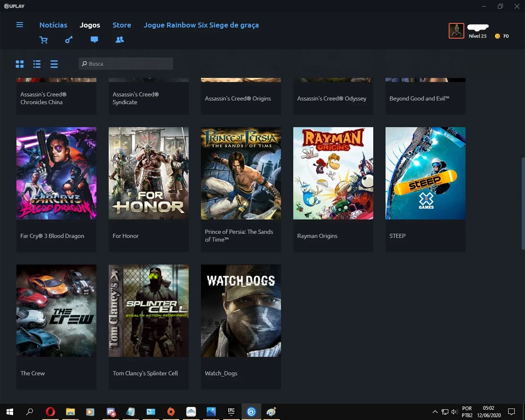This screenshot has width=525, height=420.
Task: Go to the Store tab
Action: pyautogui.click(x=122, y=25)
